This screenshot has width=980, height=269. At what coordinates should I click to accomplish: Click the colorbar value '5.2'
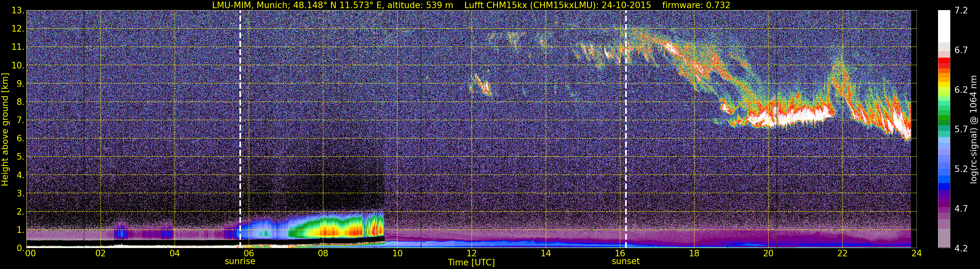(x=961, y=169)
